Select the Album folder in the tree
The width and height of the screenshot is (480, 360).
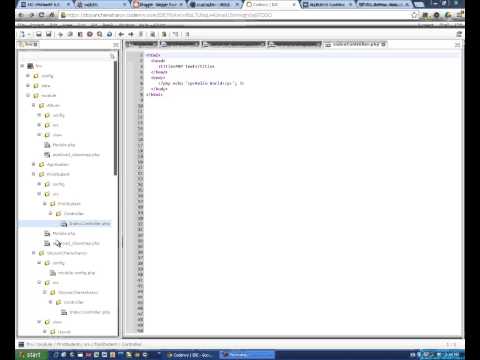pos(53,105)
